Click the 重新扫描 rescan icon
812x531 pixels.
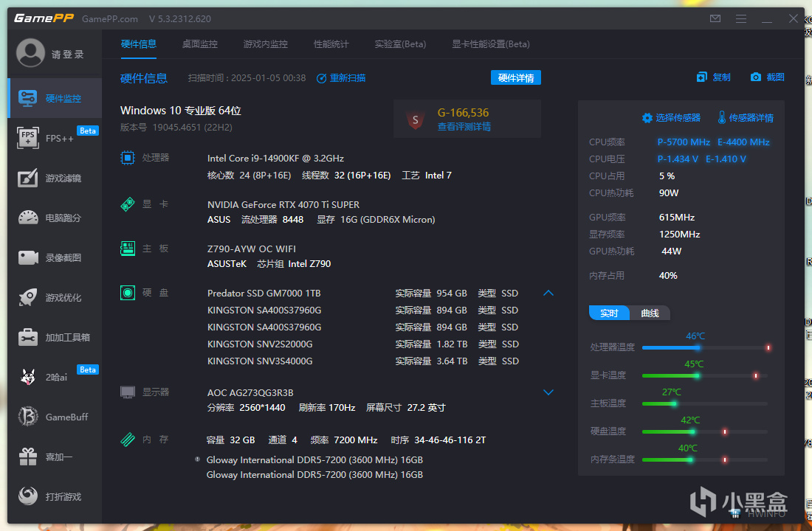321,78
